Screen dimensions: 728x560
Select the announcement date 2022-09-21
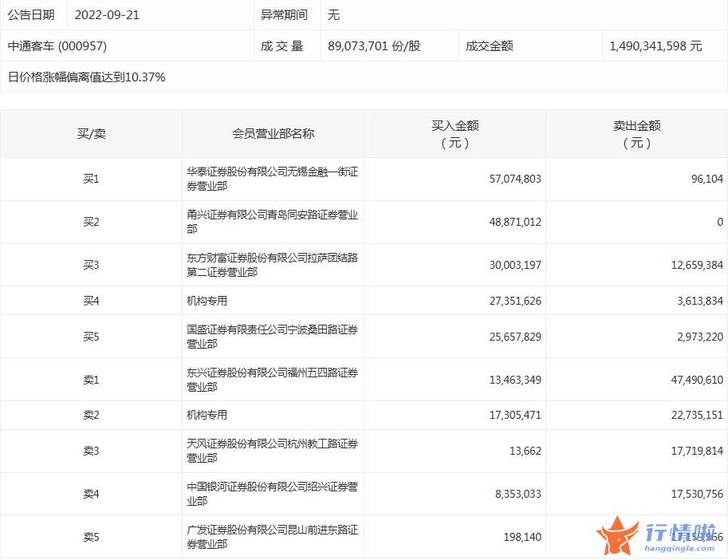pyautogui.click(x=107, y=15)
